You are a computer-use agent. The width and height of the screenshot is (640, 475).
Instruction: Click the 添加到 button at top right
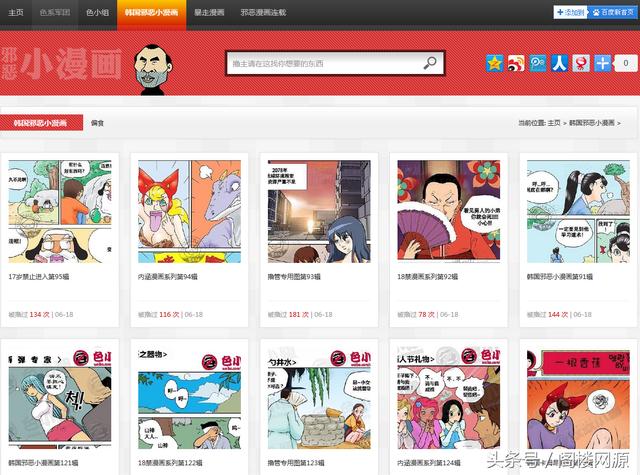click(570, 12)
